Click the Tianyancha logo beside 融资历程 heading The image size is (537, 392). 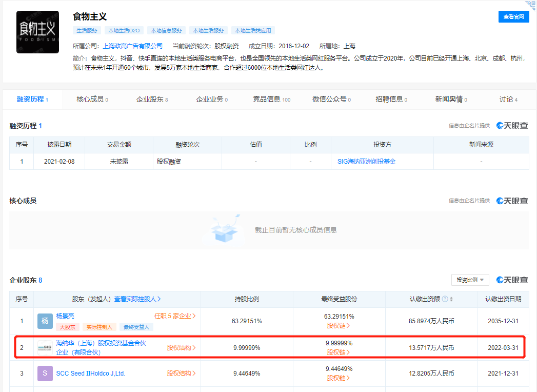(x=513, y=125)
